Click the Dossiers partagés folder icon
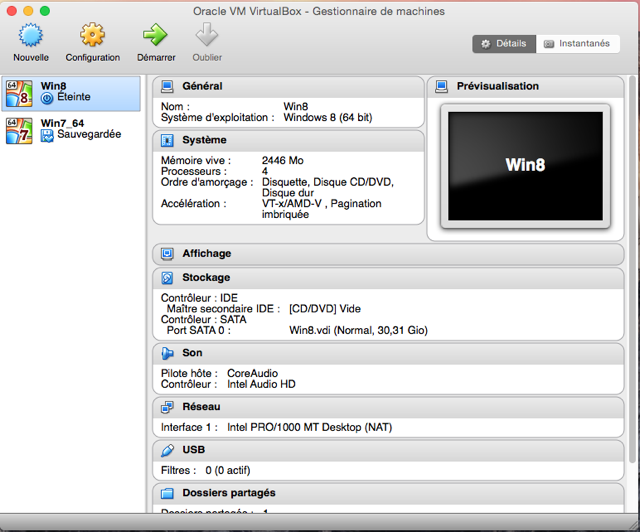This screenshot has width=640, height=532. (x=167, y=494)
